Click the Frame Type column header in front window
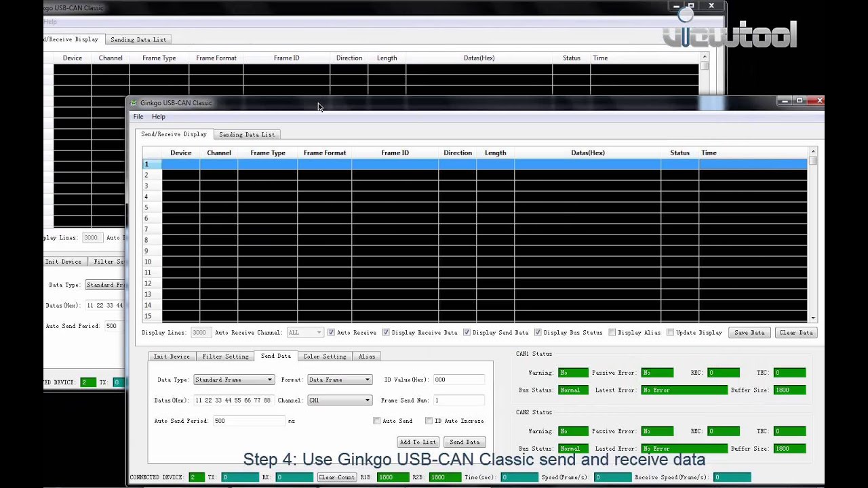The width and height of the screenshot is (868, 488). (268, 153)
